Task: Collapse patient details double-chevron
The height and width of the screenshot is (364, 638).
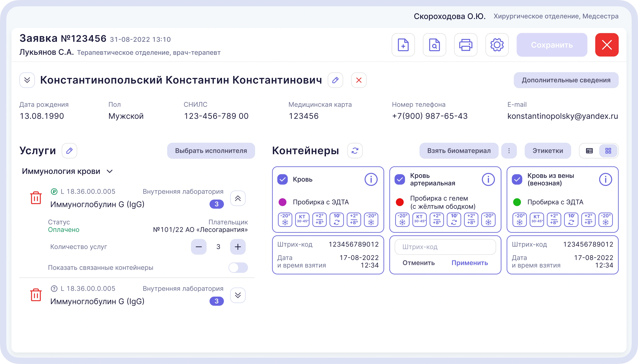Action: point(27,80)
